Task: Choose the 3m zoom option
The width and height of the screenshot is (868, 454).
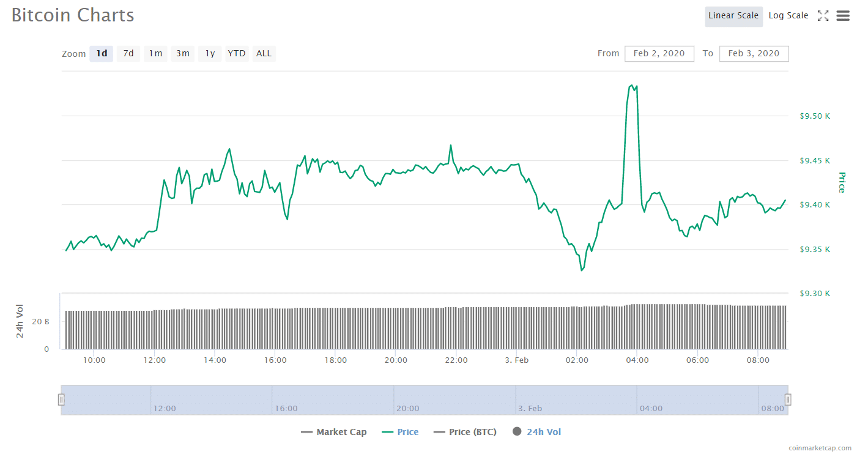Action: [182, 54]
